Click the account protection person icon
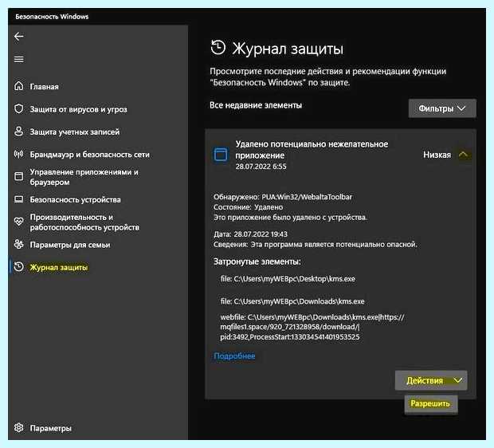Image resolution: width=494 pixels, height=448 pixels. tap(19, 132)
